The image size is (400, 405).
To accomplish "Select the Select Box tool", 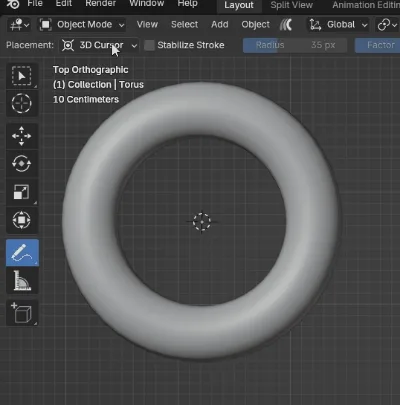I will 22,76.
